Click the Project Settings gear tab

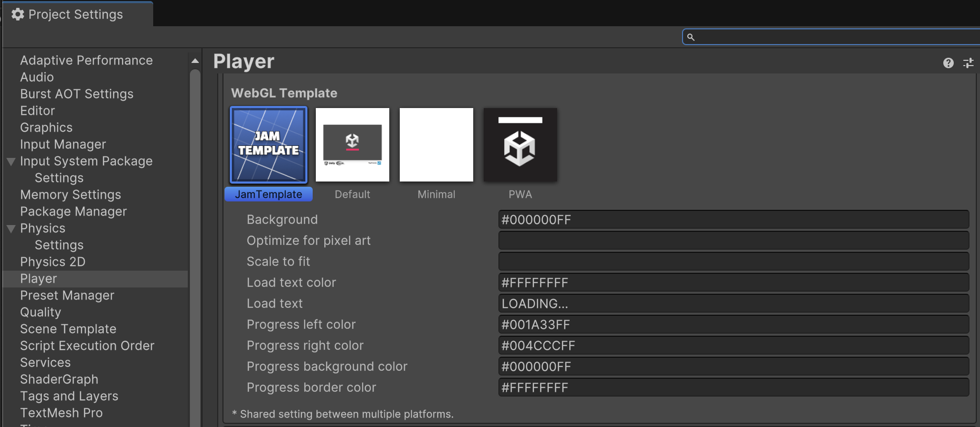tap(68, 14)
